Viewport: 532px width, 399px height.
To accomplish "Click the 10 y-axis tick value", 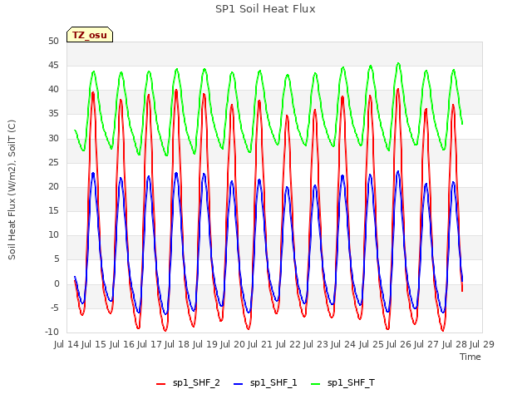I will click(53, 235).
